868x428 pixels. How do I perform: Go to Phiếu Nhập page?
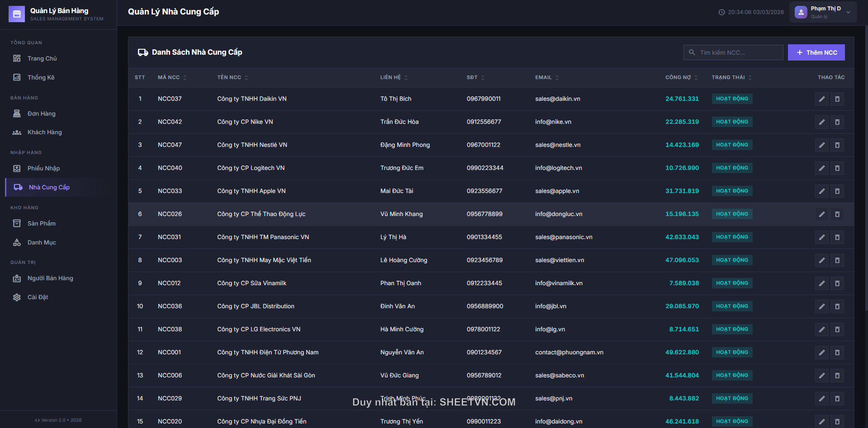coord(43,169)
